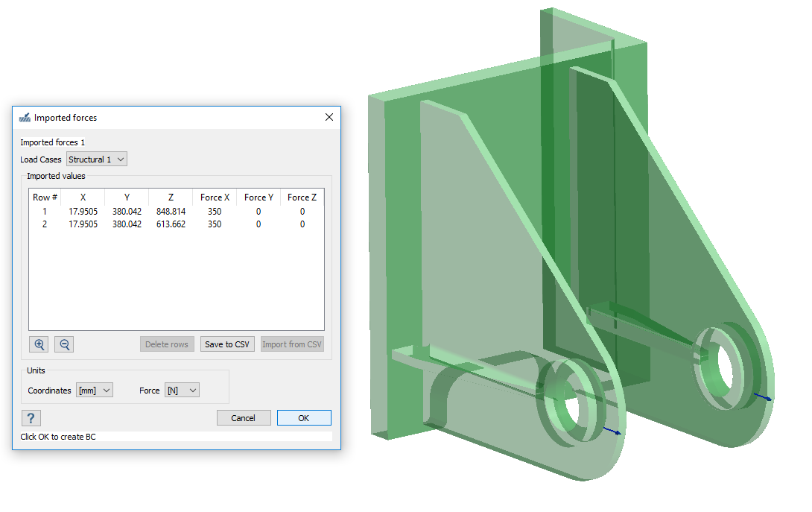
Task: Click the Cancel button
Action: tap(244, 418)
